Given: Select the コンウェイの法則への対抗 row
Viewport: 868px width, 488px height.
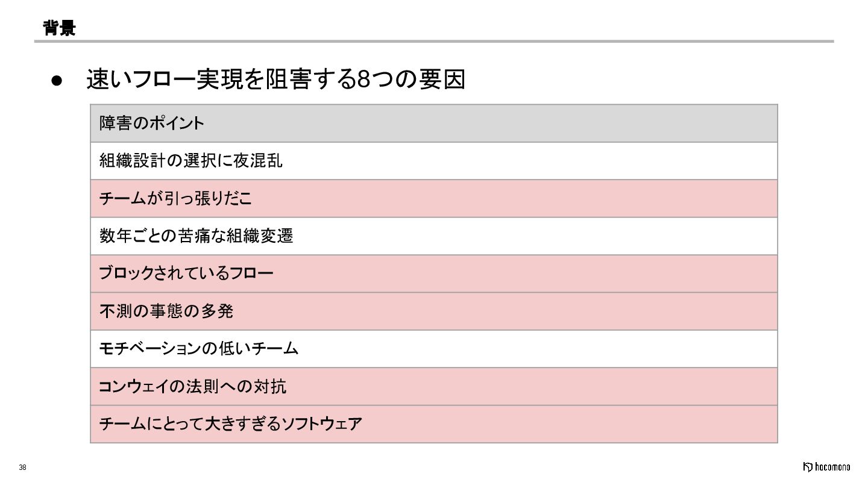Looking at the screenshot, I should (434, 387).
